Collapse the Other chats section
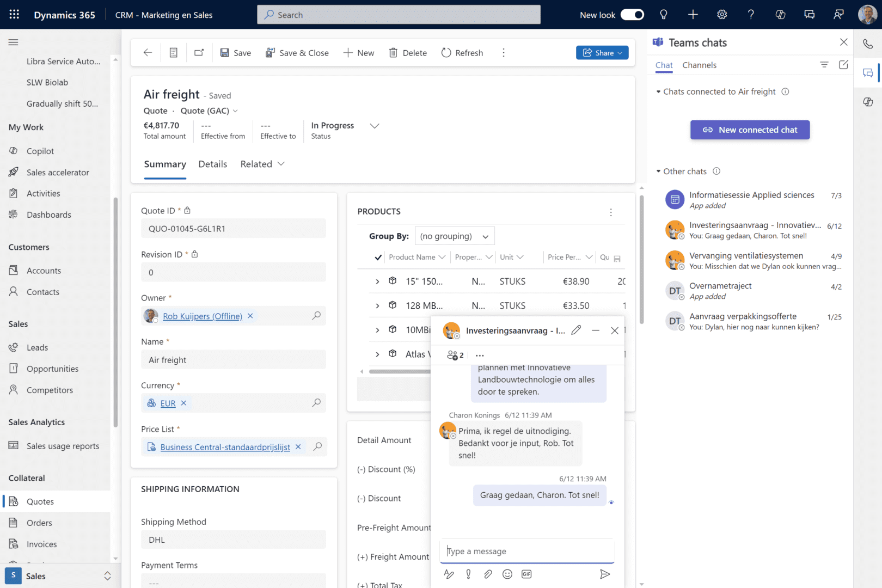 click(658, 171)
